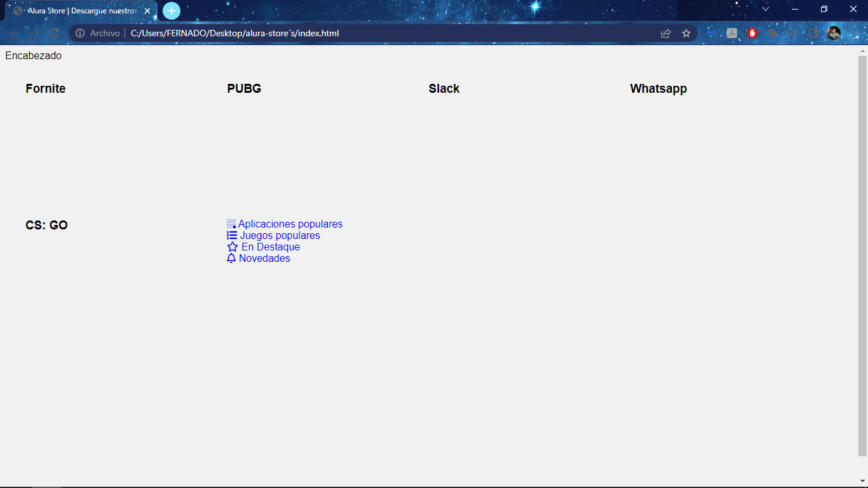Select the CS: GO heading
The image size is (868, 488).
pyautogui.click(x=46, y=225)
